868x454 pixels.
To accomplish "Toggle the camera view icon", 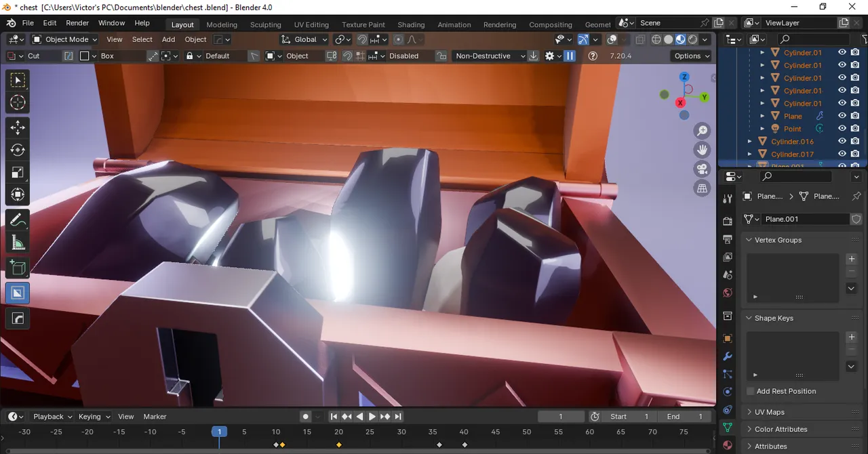I will pyautogui.click(x=703, y=169).
